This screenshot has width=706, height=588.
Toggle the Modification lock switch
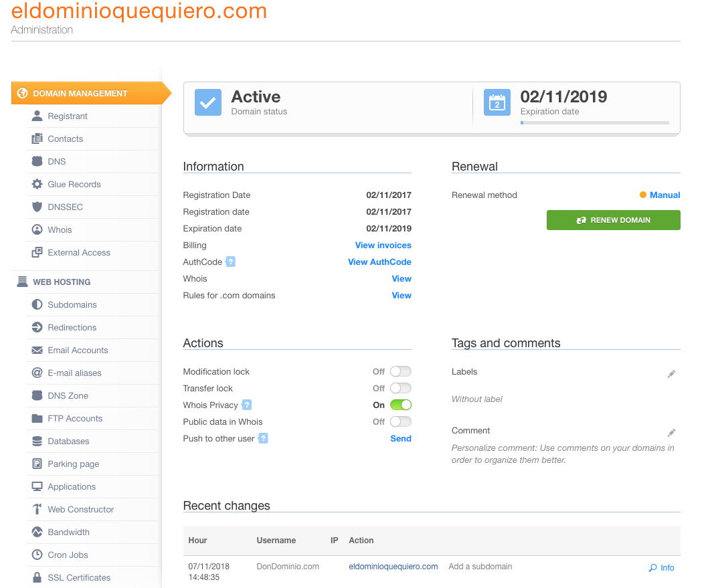[401, 371]
